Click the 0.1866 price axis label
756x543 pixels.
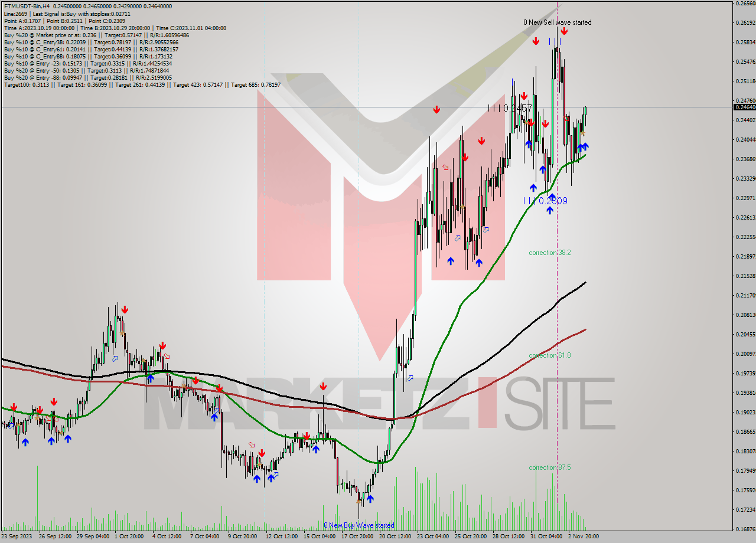point(745,432)
